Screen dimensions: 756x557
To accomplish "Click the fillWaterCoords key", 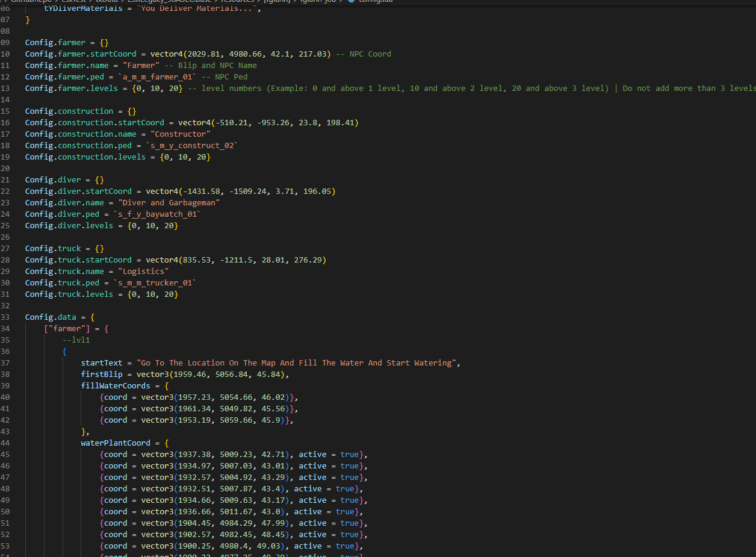I will coord(116,386).
